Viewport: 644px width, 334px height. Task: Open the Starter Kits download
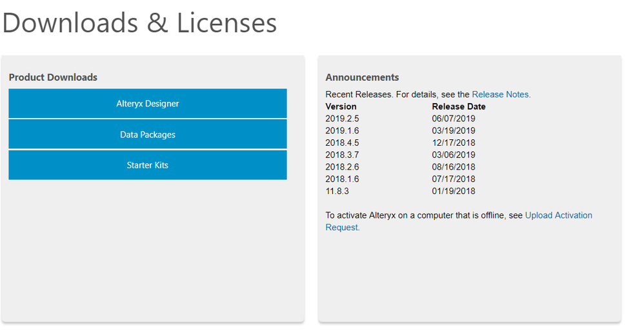coord(147,165)
